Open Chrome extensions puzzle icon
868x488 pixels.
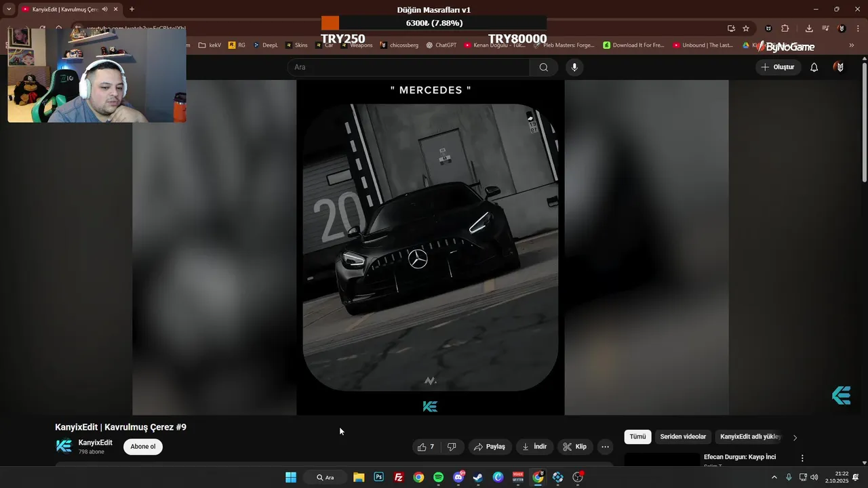(x=785, y=28)
